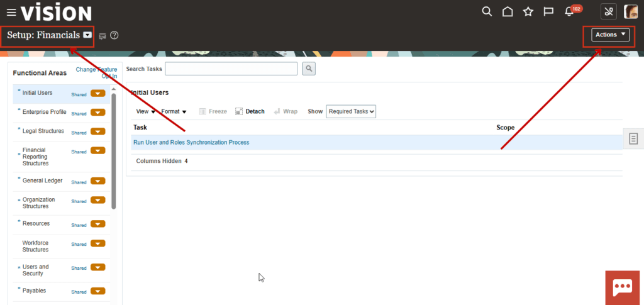Click the search magnifier in header
Screen dimensions: 644x305
click(487, 11)
